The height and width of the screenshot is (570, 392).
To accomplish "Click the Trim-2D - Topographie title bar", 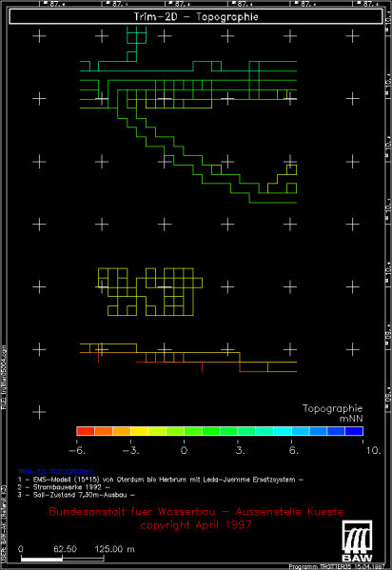I will tap(196, 17).
